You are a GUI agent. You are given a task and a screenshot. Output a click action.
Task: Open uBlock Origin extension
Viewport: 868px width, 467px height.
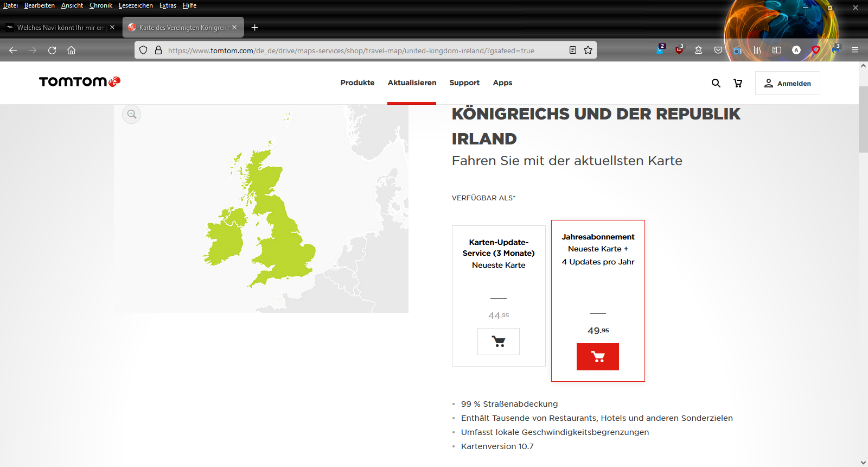coord(679,50)
